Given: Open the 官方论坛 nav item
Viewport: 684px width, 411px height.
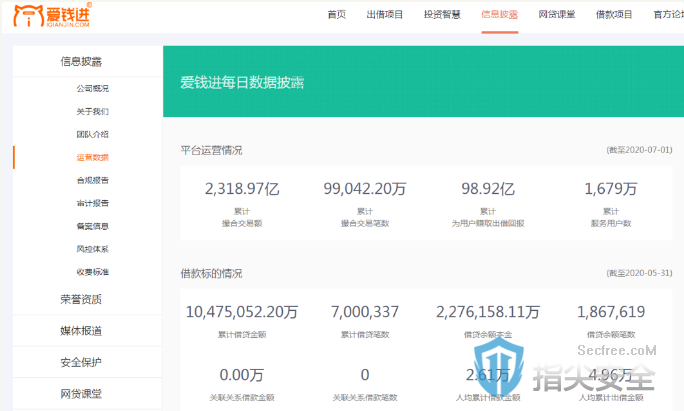Looking at the screenshot, I should click(669, 15).
